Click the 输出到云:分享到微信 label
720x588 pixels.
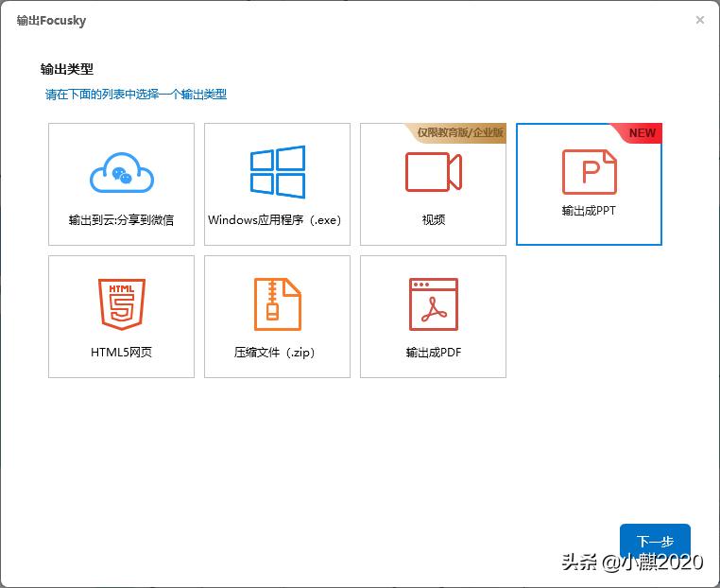[121, 220]
